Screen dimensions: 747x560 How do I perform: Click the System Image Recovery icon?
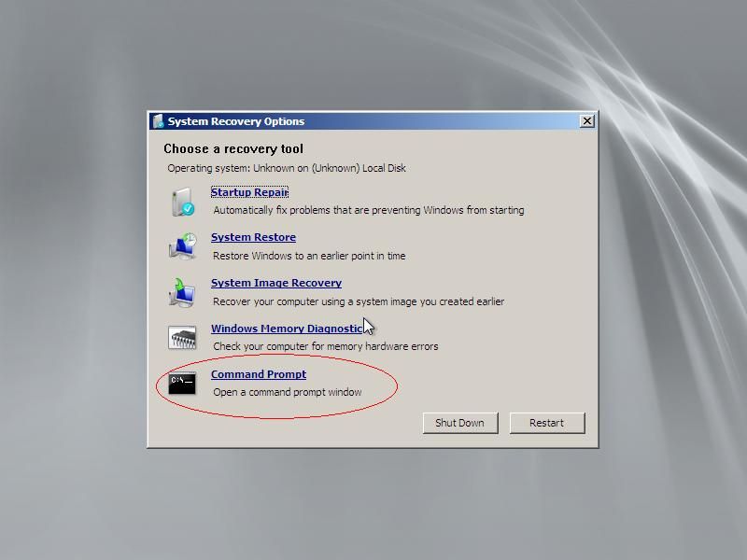[182, 292]
